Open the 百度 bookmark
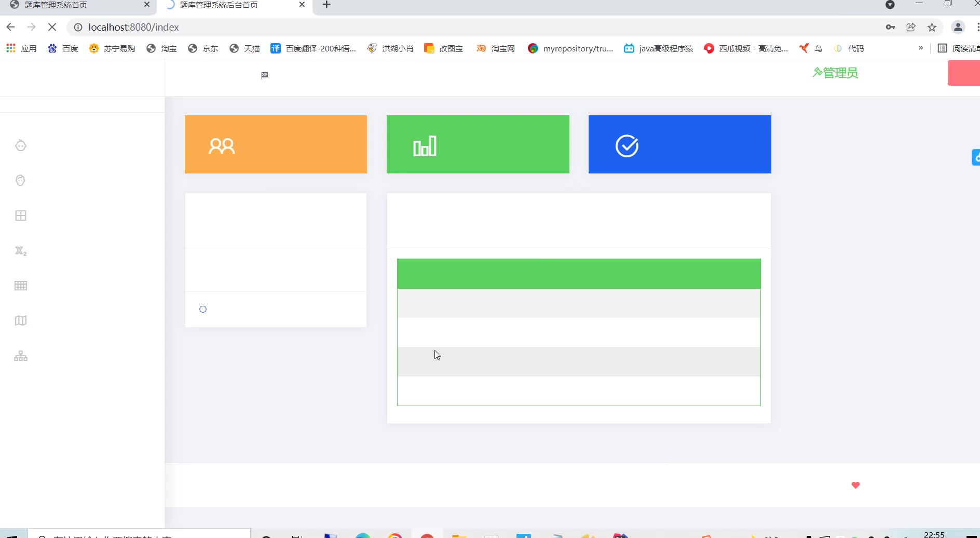980x538 pixels. point(63,48)
